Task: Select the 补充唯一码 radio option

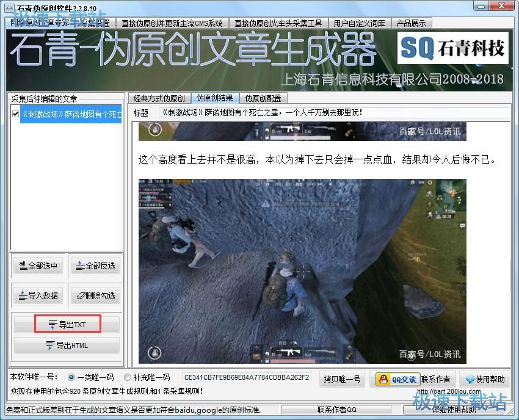Action: click(x=147, y=377)
